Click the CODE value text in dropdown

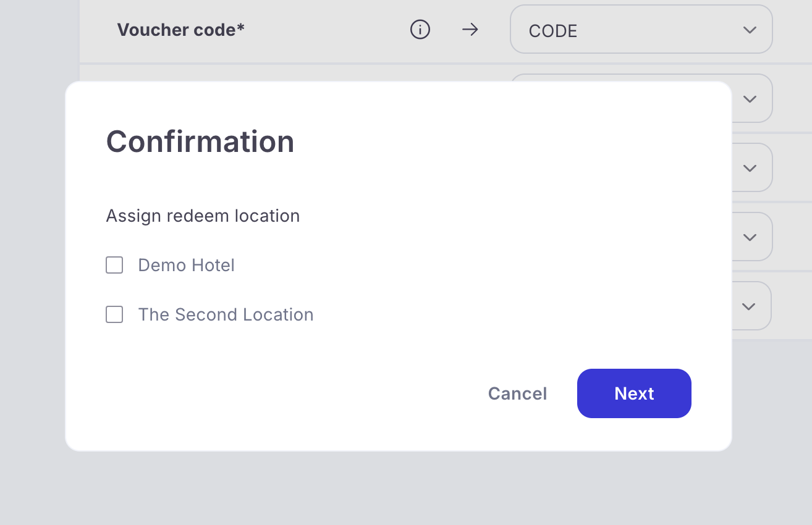[552, 31]
